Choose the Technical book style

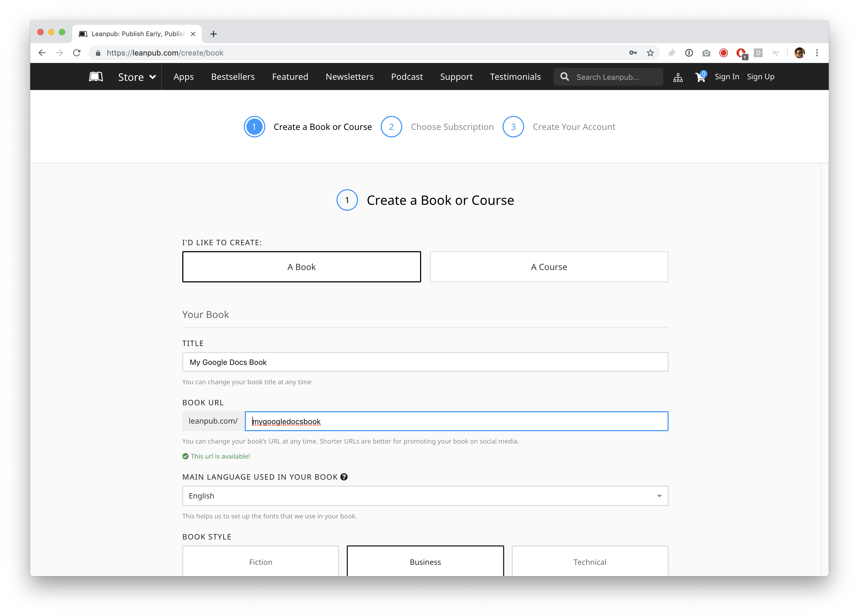click(x=590, y=562)
